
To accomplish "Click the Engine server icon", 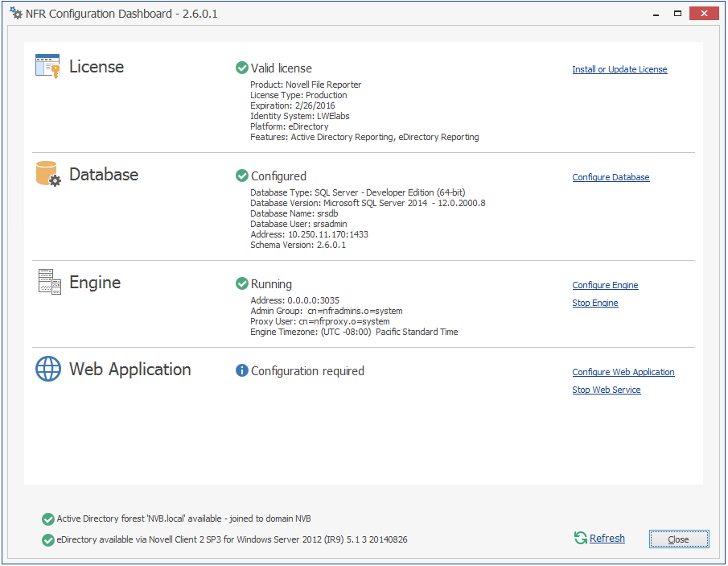I will pyautogui.click(x=49, y=282).
